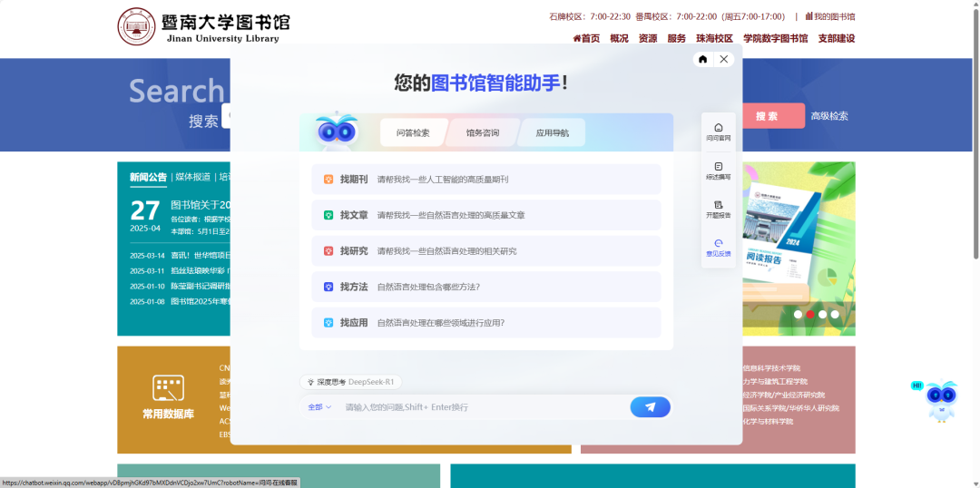Click the home icon in assistant dialog
The height and width of the screenshot is (488, 980).
coord(702,59)
